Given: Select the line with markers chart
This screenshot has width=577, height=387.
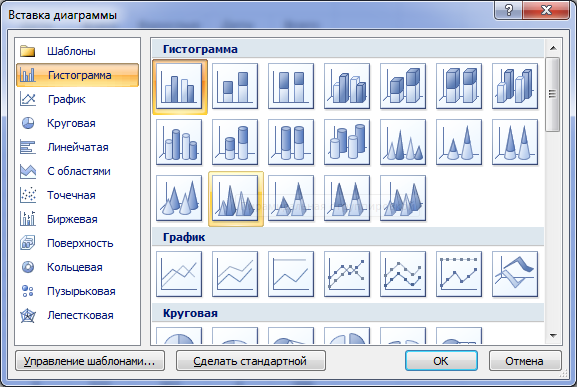Looking at the screenshot, I should (347, 274).
